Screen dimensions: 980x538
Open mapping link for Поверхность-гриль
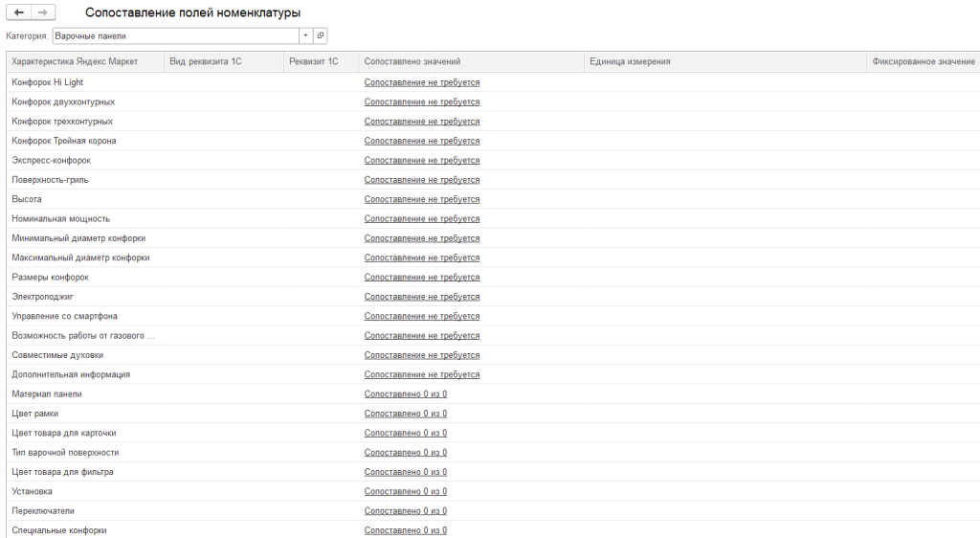(422, 179)
